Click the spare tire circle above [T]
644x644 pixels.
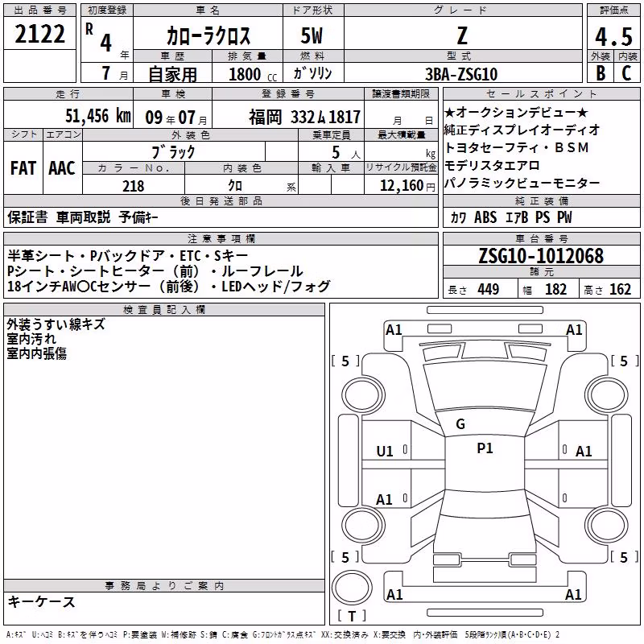pos(352,587)
